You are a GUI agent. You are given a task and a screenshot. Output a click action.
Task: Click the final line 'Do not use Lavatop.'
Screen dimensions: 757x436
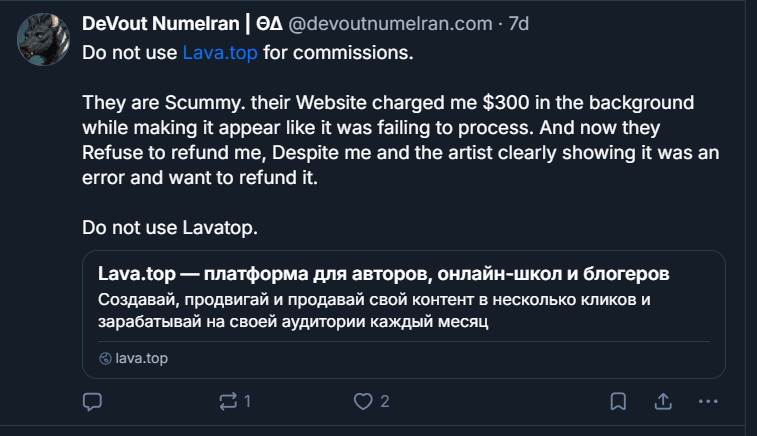pyautogui.click(x=170, y=228)
